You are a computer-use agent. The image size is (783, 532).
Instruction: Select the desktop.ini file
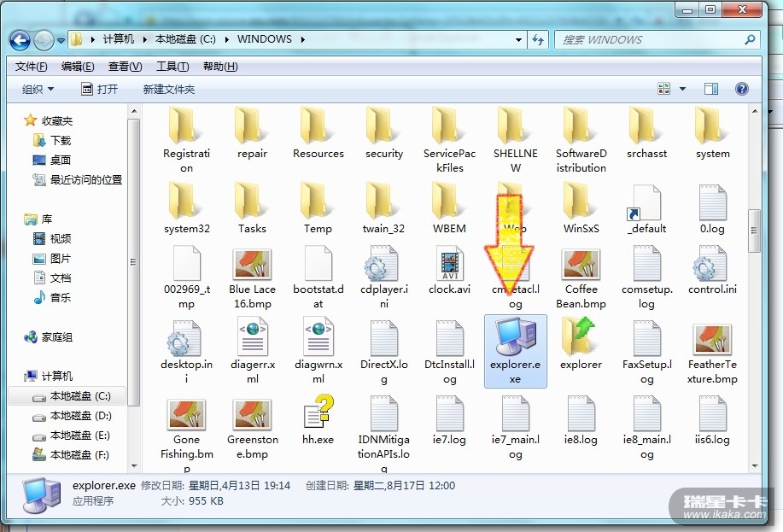tap(186, 352)
